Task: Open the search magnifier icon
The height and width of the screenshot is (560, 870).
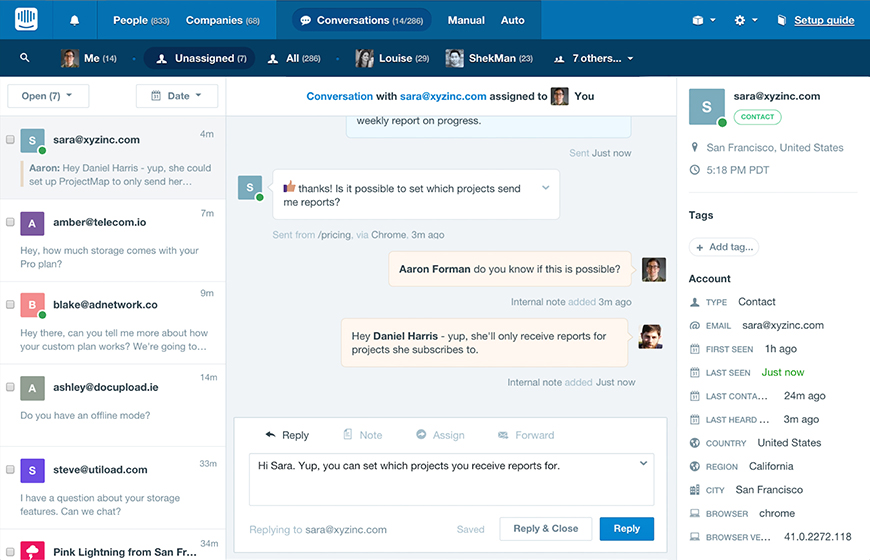Action: click(x=24, y=58)
